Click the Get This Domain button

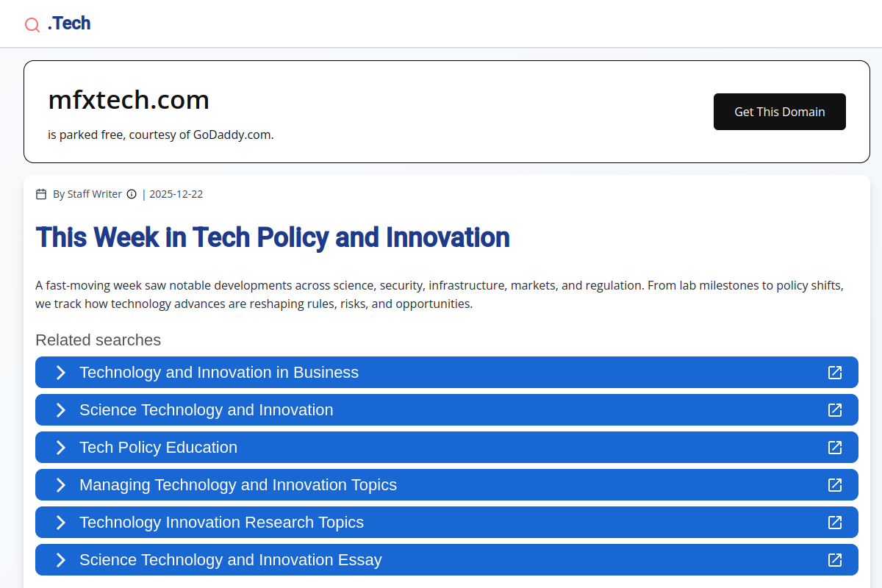pos(779,112)
